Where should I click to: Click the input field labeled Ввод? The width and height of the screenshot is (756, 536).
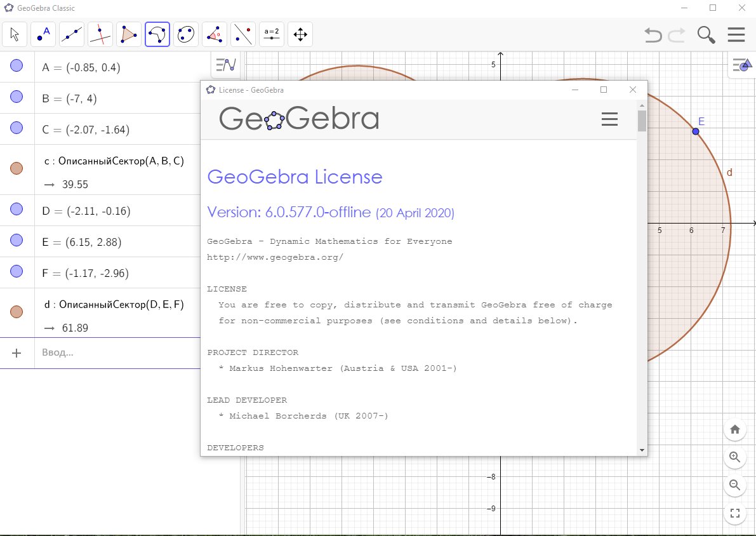click(x=117, y=352)
